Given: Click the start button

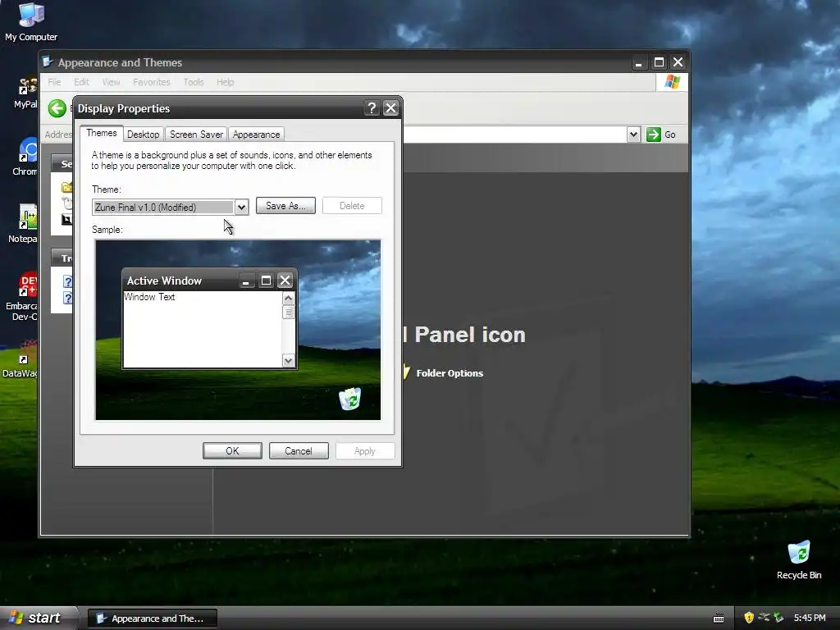Looking at the screenshot, I should (x=38, y=618).
